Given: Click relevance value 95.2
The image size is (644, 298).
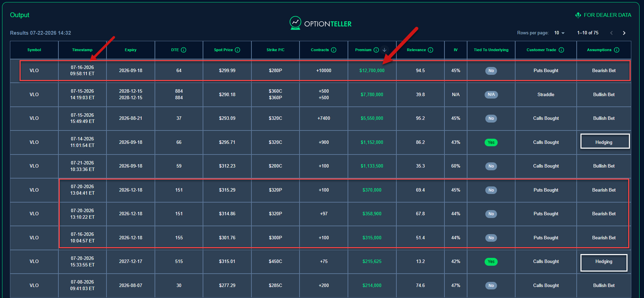Looking at the screenshot, I should pos(420,118).
